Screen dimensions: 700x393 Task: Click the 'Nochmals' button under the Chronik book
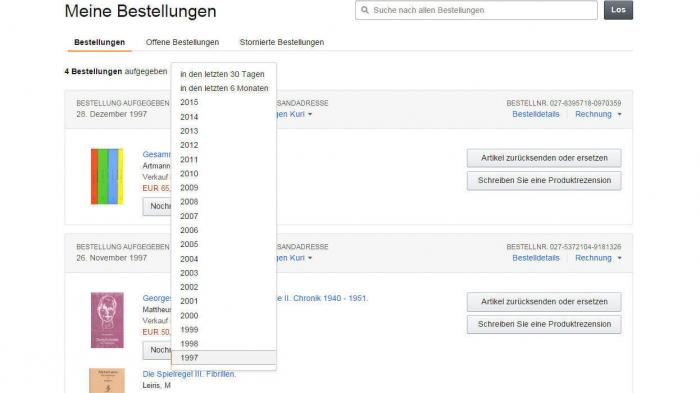tap(158, 350)
